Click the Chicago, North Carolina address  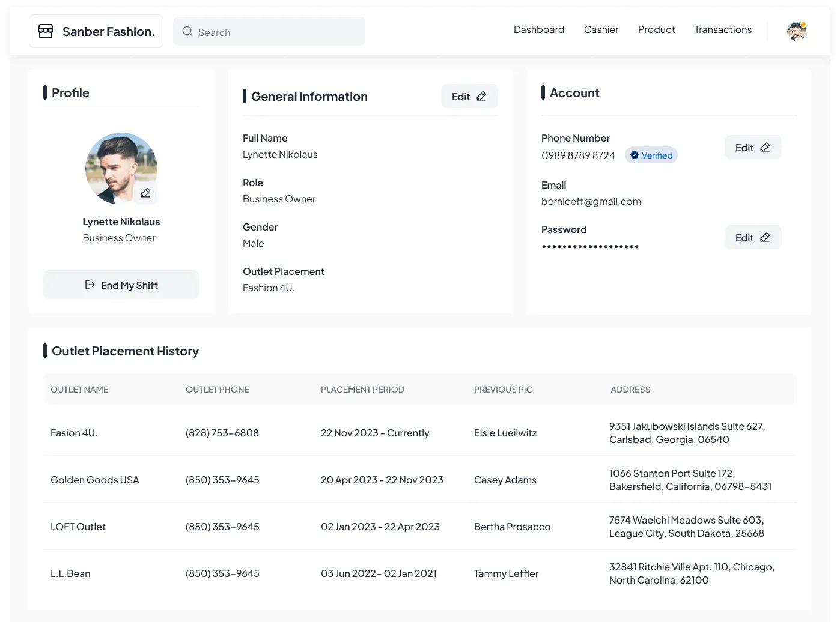point(692,573)
